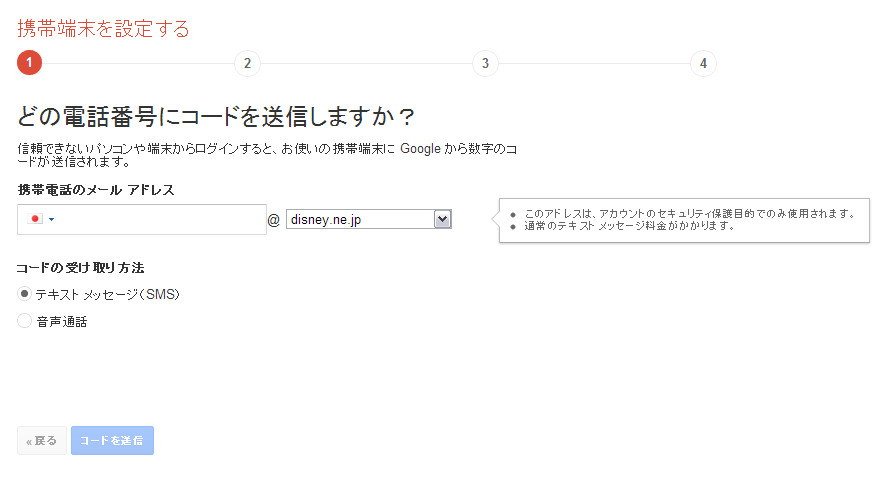Select the 音声通話 radio button

click(x=25, y=321)
